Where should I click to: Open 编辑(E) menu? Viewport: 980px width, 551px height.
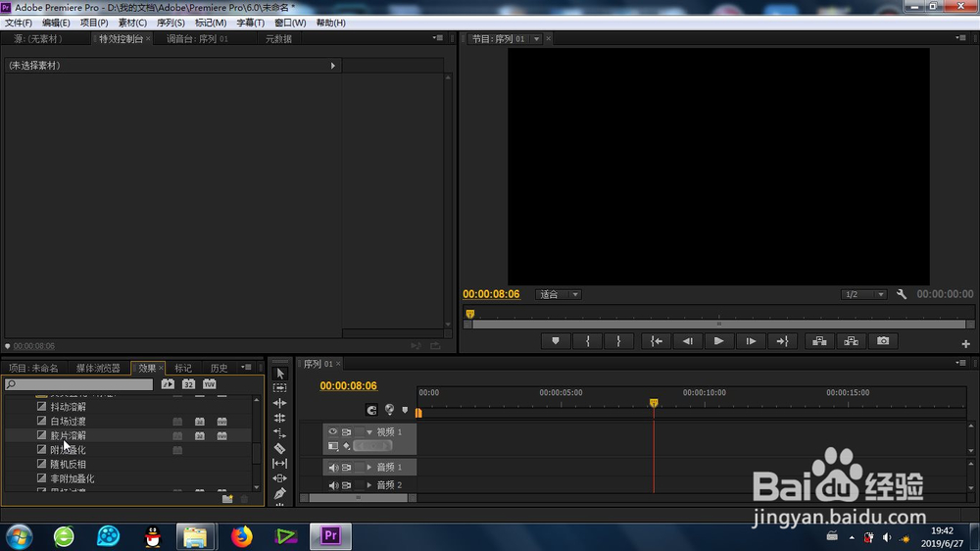pos(56,23)
